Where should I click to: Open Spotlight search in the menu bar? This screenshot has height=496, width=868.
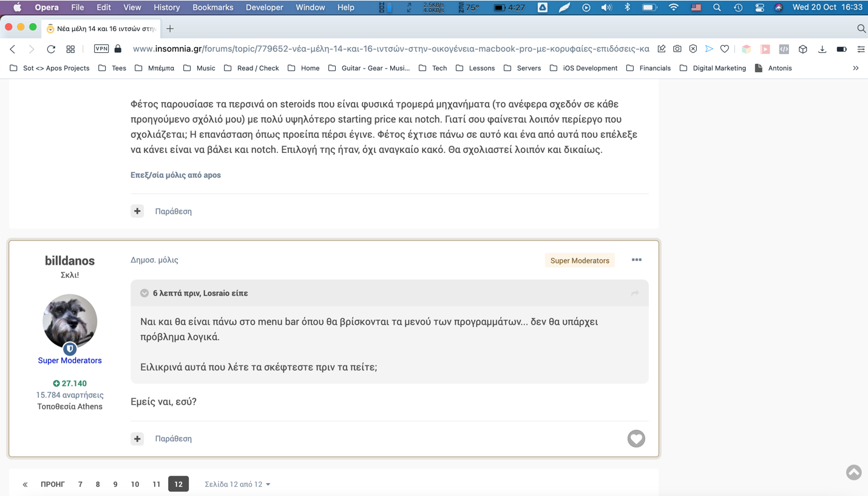tap(717, 7)
